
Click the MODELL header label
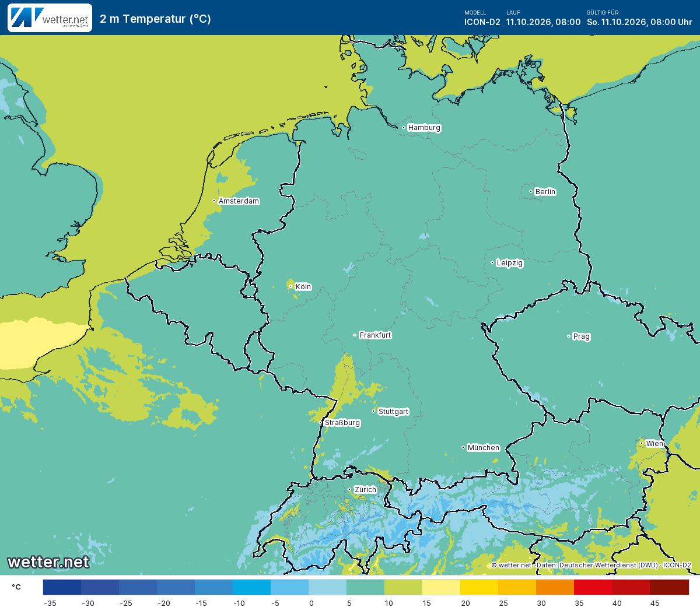point(475,12)
